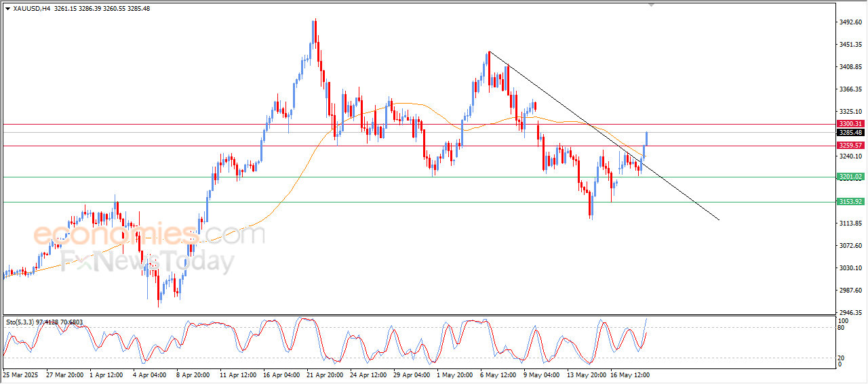Select the descending black trendline on the chart
Image resolution: width=868 pixels, height=384 pixels.
603,135
